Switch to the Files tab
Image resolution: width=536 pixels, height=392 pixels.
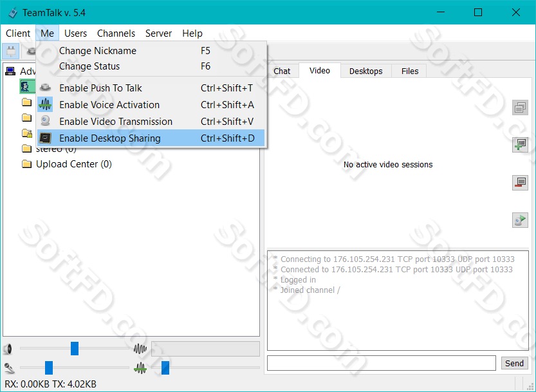[x=409, y=71]
